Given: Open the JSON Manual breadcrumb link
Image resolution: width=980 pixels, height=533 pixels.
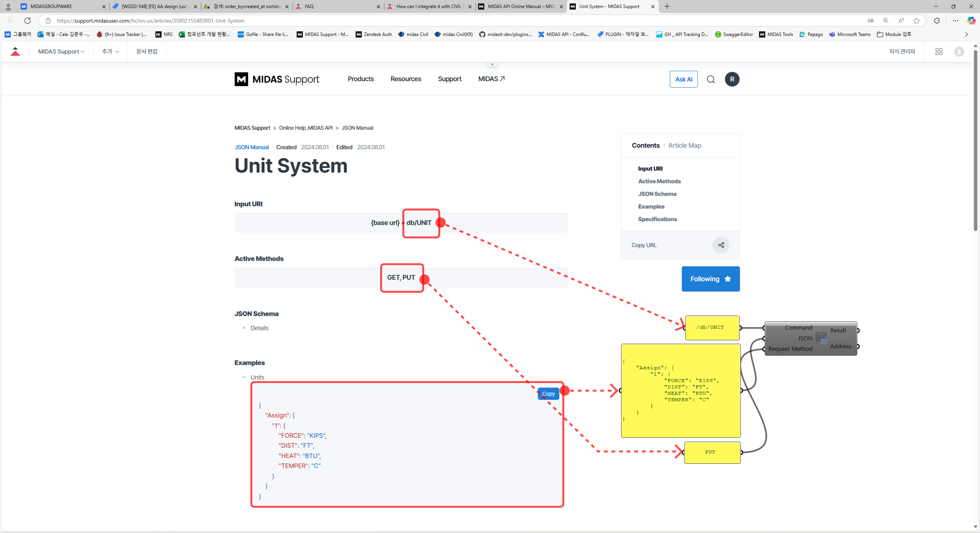Looking at the screenshot, I should coord(357,128).
